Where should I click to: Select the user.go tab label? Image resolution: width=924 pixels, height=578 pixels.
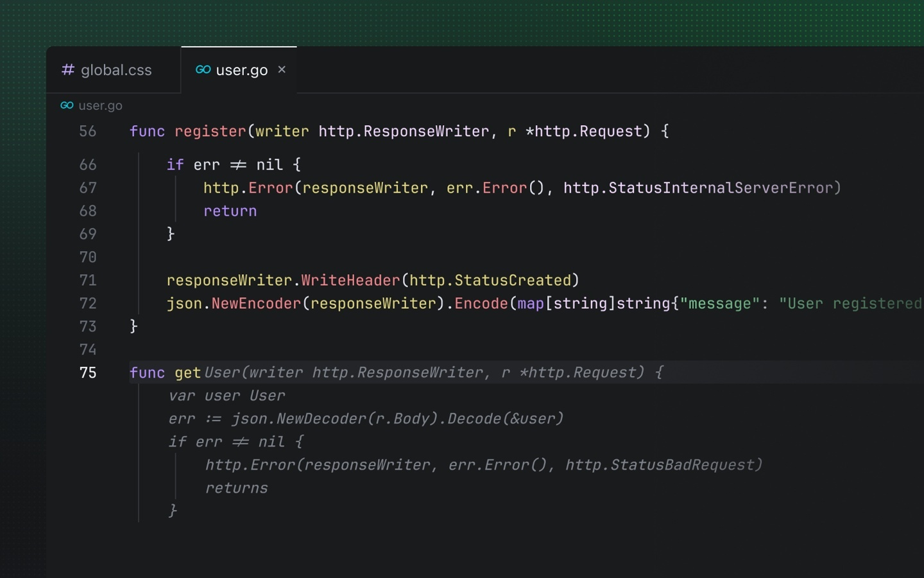tap(241, 70)
